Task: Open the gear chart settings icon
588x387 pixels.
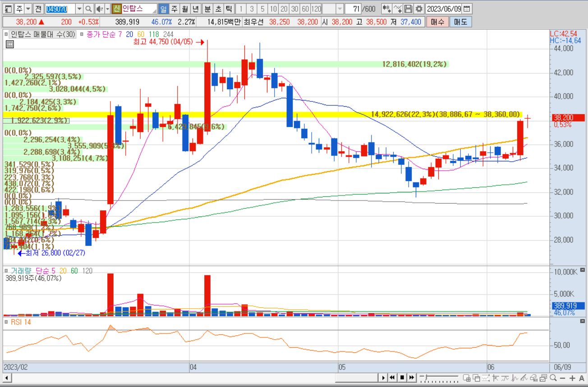Action: pyautogui.click(x=419, y=9)
